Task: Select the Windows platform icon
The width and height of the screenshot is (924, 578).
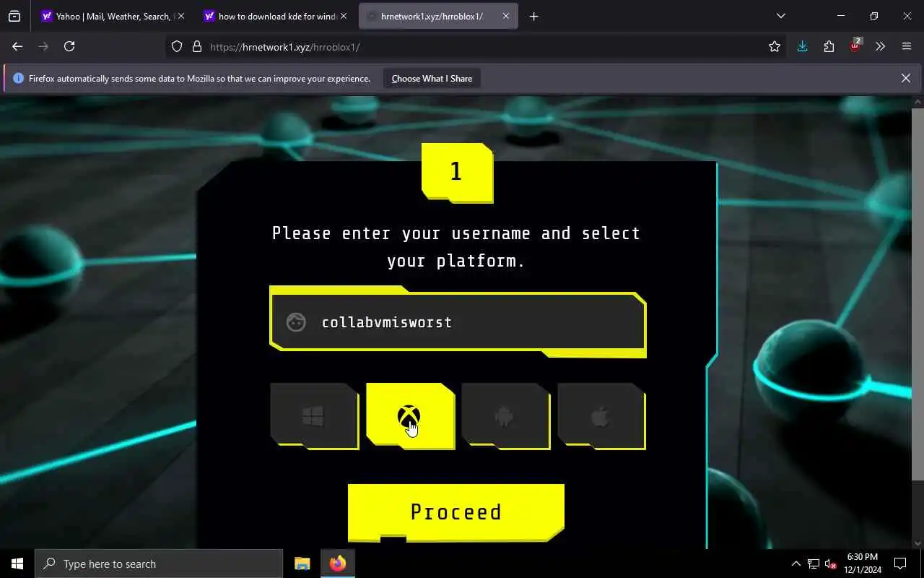Action: pos(314,416)
